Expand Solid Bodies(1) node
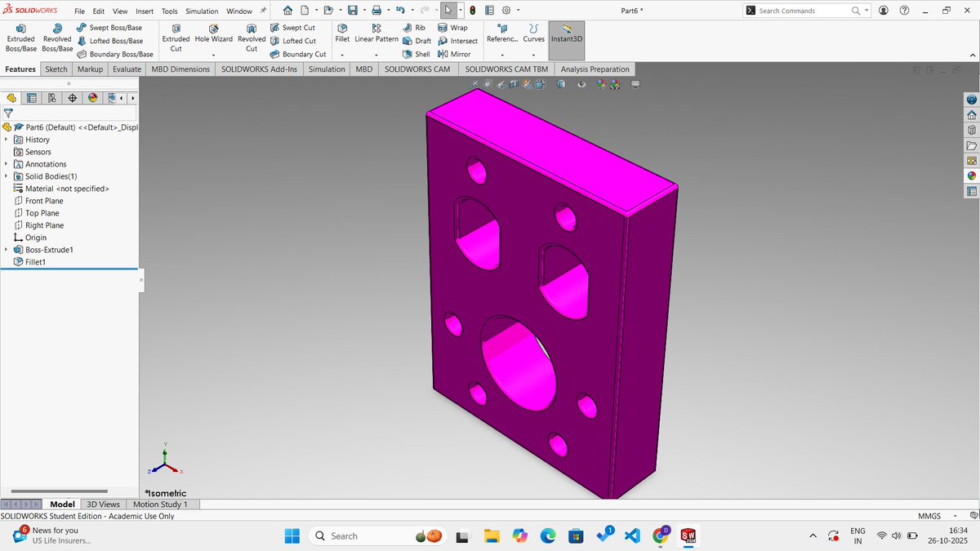The width and height of the screenshot is (980, 551). [x=6, y=176]
